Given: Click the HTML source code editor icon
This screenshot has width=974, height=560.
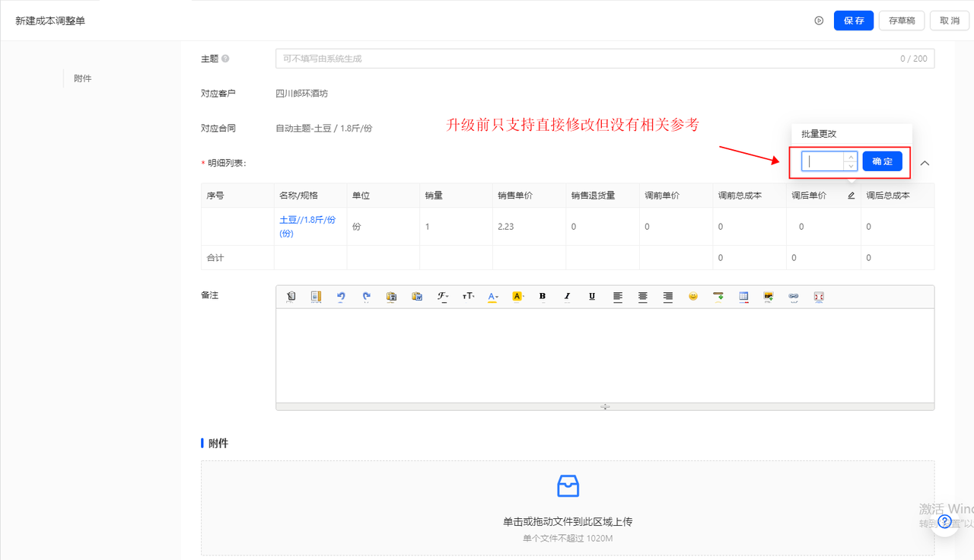Looking at the screenshot, I should 291,297.
